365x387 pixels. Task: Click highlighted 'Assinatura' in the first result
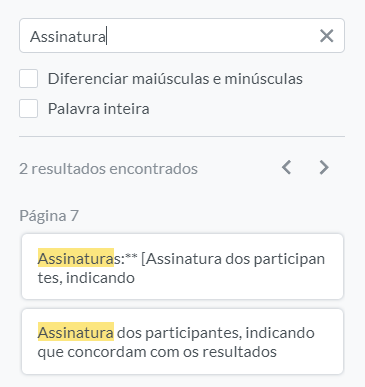click(76, 259)
